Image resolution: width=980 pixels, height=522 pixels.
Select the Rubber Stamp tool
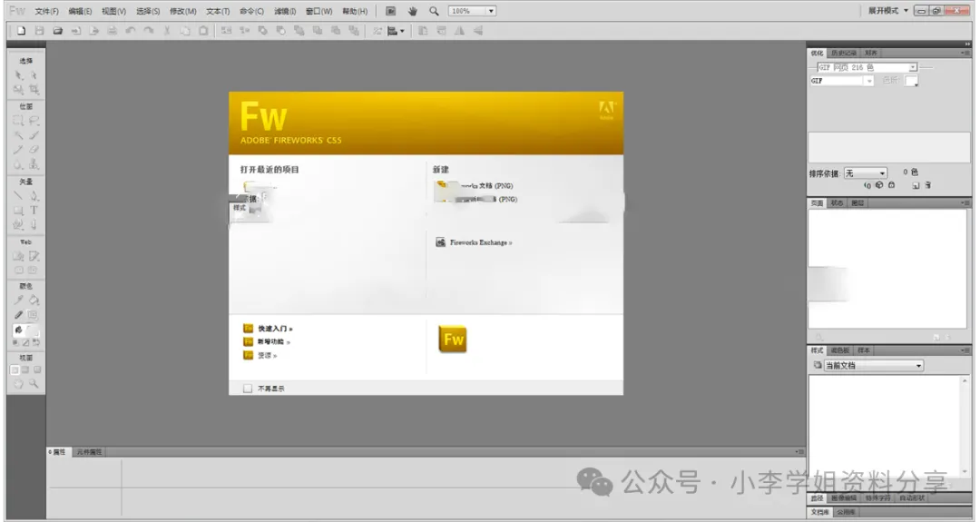[x=34, y=164]
